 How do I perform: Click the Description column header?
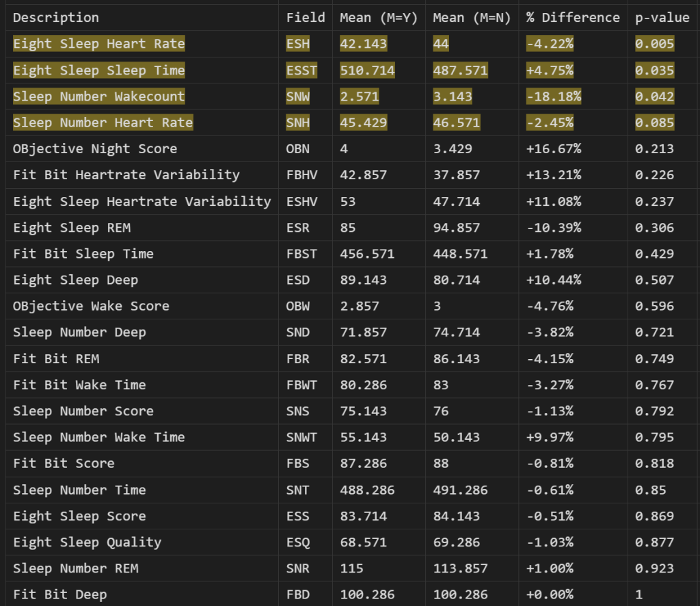point(56,18)
